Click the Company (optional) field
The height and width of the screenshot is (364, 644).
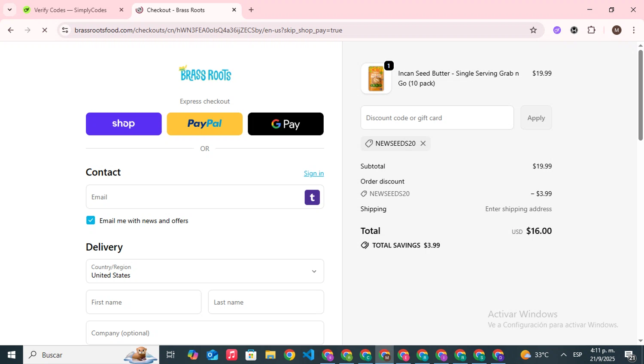point(205,333)
